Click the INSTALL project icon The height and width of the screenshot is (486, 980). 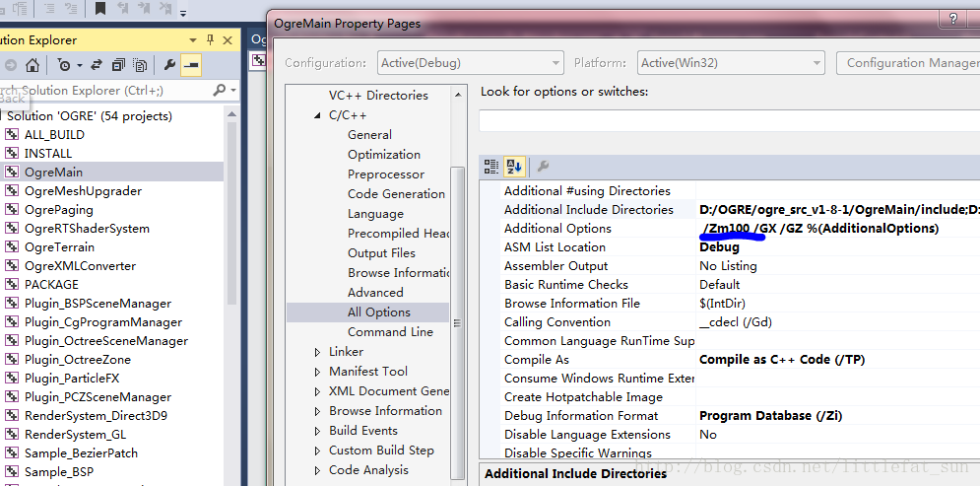12,153
